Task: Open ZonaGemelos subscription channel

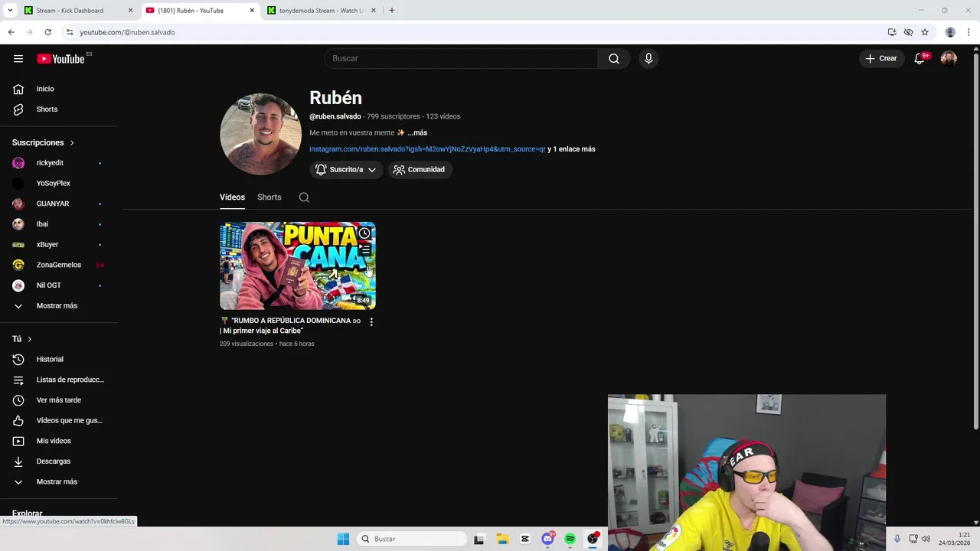Action: coord(59,265)
